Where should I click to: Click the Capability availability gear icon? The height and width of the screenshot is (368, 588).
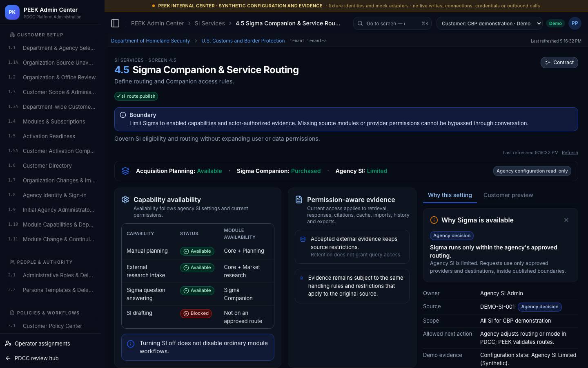coord(125,200)
